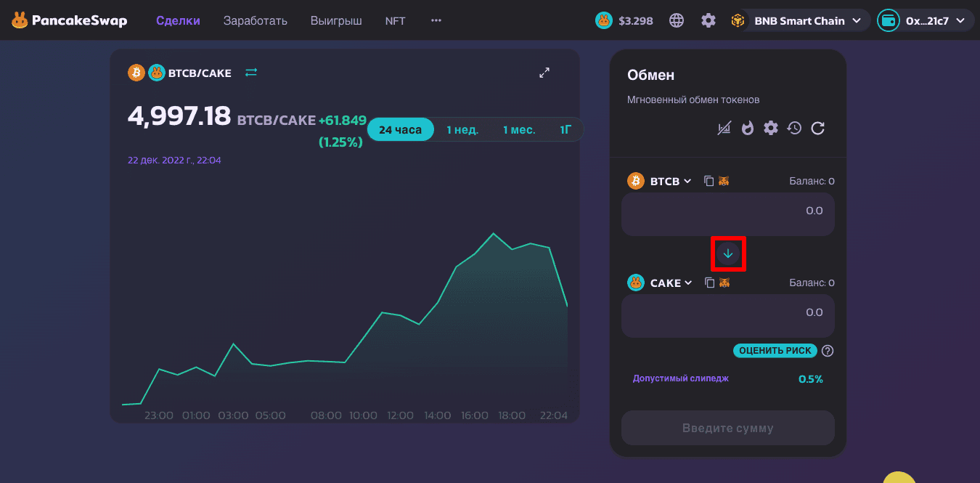Copy the BTCB token address

click(x=709, y=181)
